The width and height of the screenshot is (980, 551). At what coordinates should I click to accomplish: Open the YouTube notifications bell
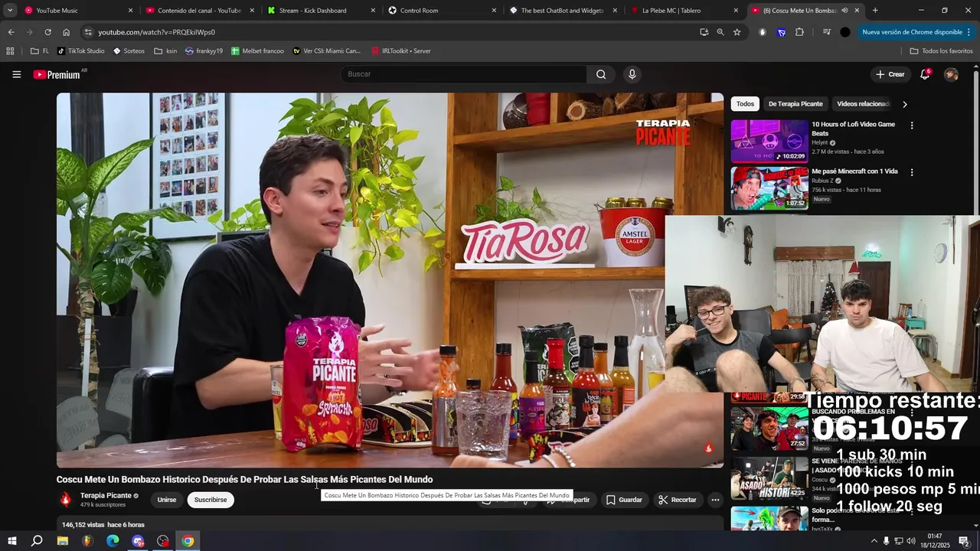tap(925, 74)
